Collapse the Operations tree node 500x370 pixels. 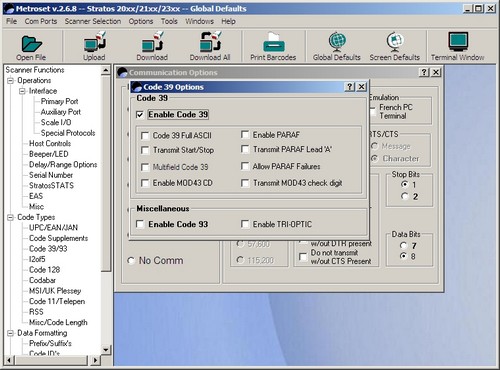tap(10, 81)
